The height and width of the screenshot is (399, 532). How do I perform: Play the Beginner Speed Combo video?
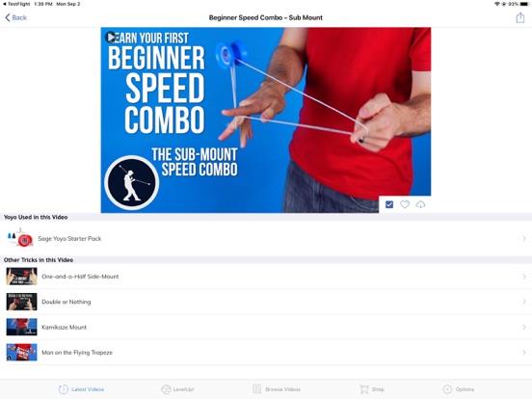pos(111,37)
